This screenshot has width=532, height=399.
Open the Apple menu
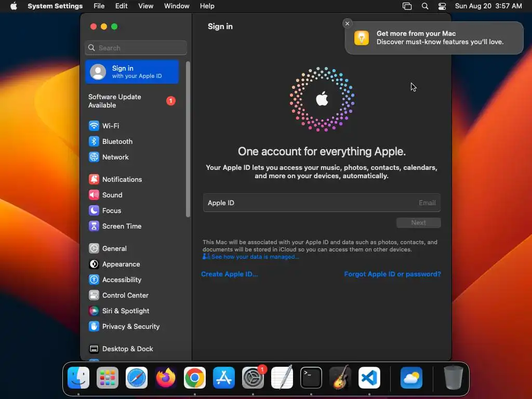pos(14,6)
